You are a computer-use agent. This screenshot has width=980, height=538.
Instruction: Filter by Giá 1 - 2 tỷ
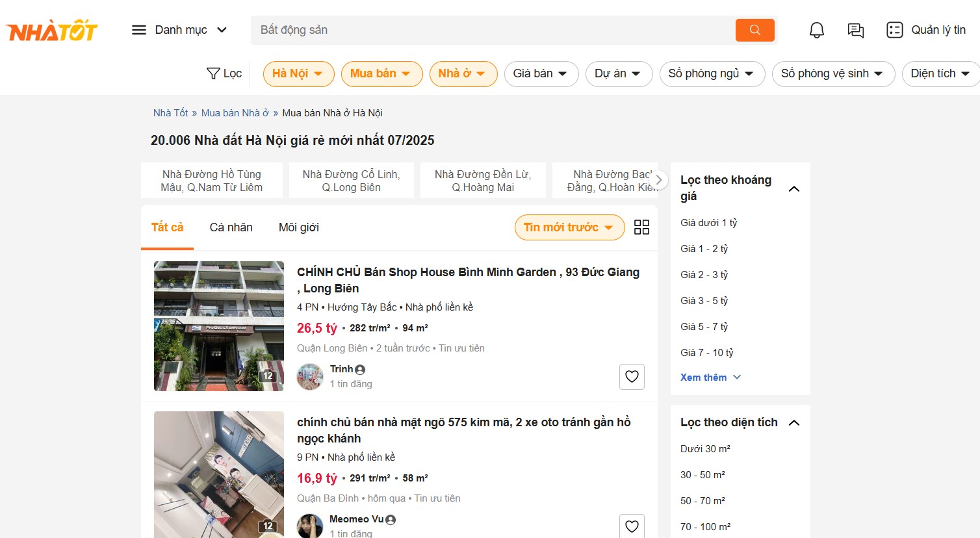[704, 249]
